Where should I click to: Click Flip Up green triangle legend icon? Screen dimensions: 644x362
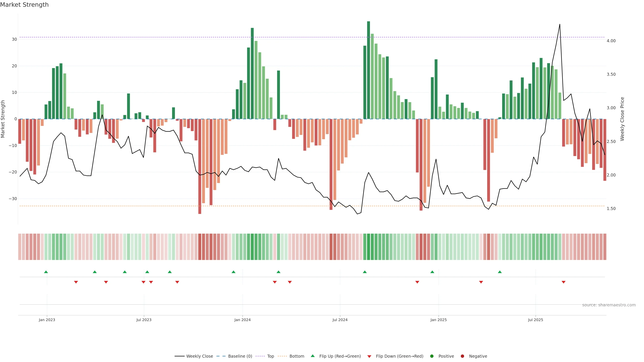[312, 356]
